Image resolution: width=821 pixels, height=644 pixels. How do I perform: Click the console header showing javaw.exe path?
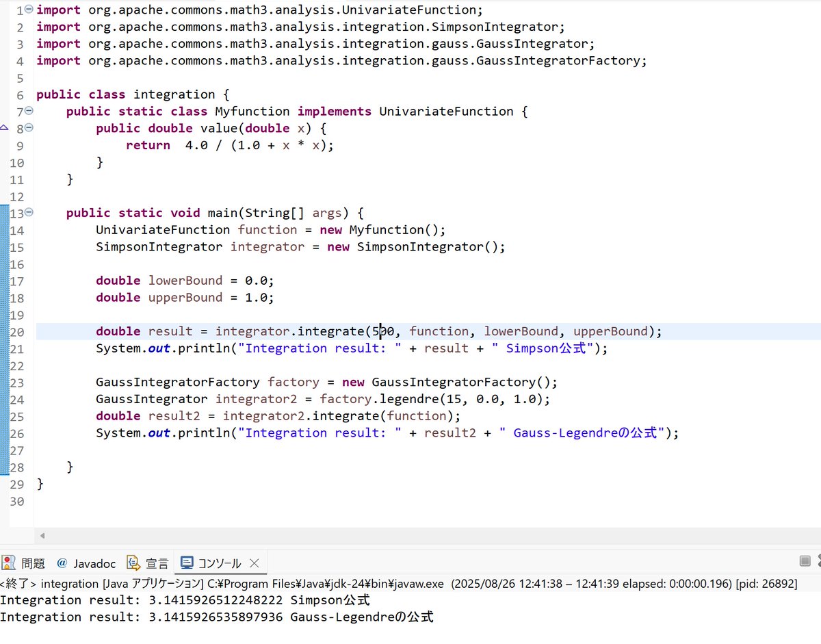[399, 584]
